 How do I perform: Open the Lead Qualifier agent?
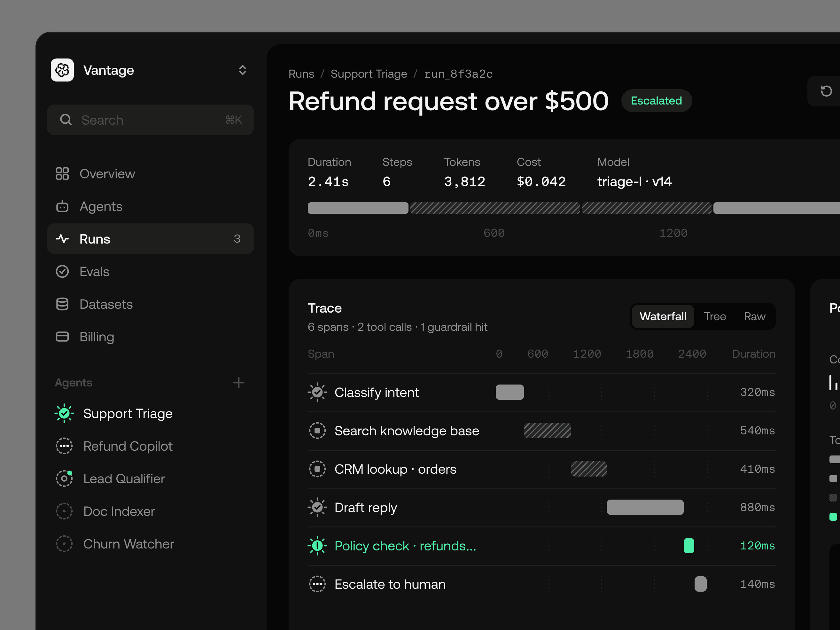[x=150, y=479]
